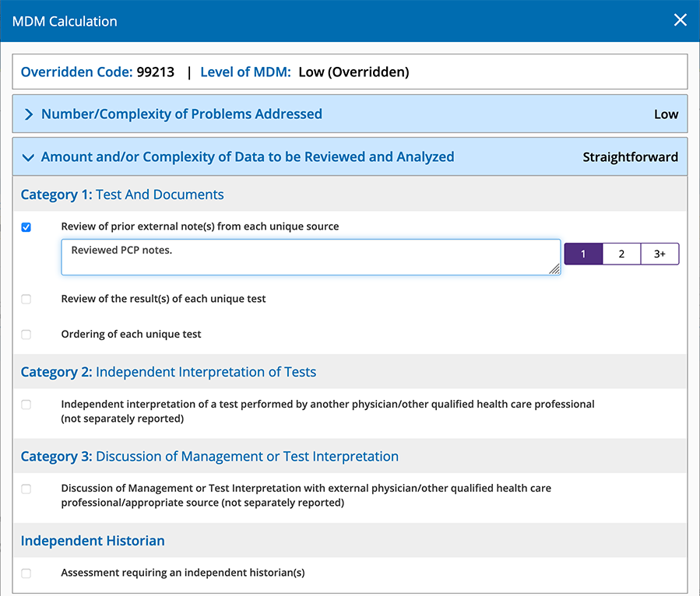
Task: Click the Overridden Code 99213 label
Action: (x=98, y=72)
